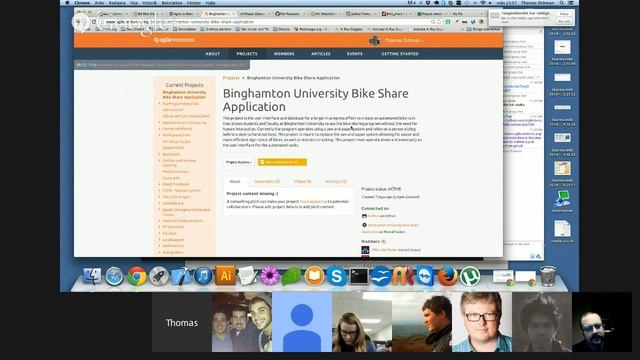Open OpenOffice seagull icon in dock
640x360 pixels.
381,276
